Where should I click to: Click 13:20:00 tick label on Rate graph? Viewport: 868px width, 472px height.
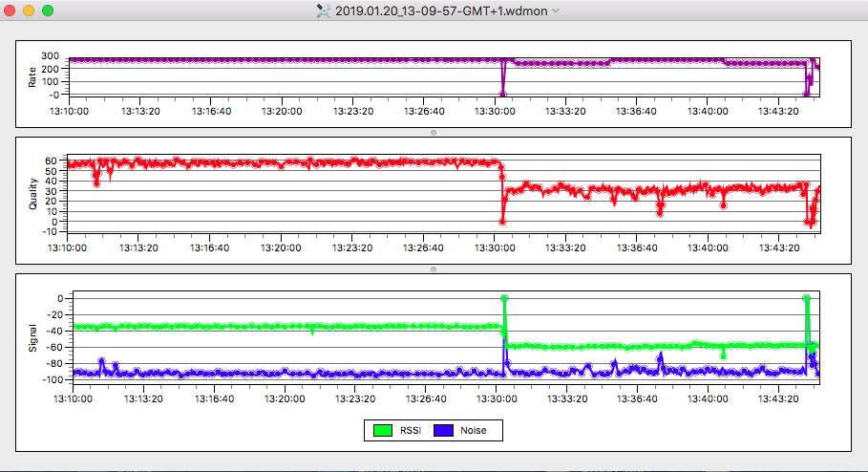point(282,112)
